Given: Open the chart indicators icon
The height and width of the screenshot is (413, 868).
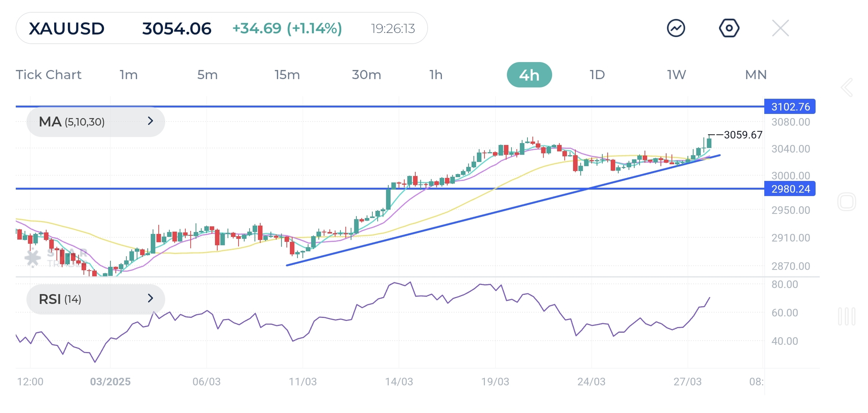Looking at the screenshot, I should coord(676,28).
